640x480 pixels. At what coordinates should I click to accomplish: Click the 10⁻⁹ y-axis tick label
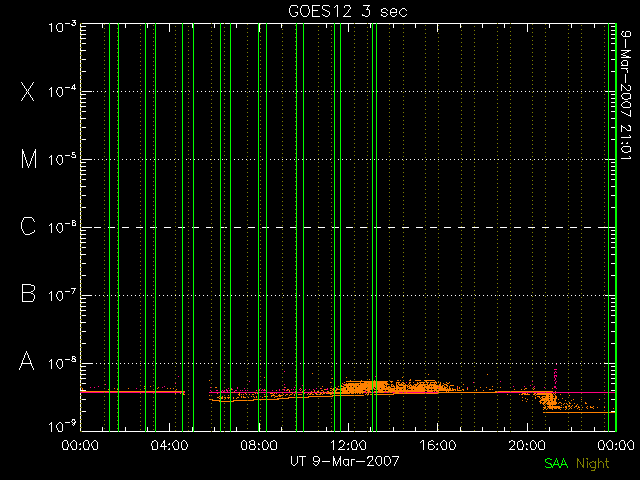click(x=62, y=427)
